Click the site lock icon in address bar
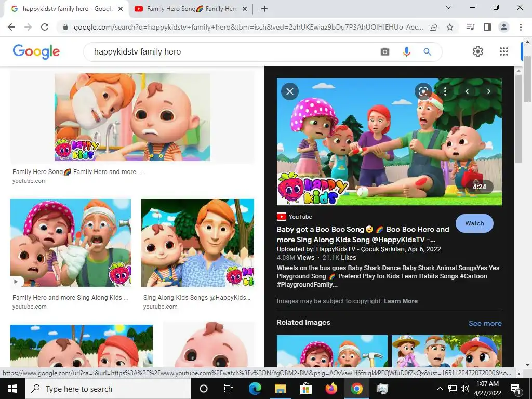 point(65,27)
